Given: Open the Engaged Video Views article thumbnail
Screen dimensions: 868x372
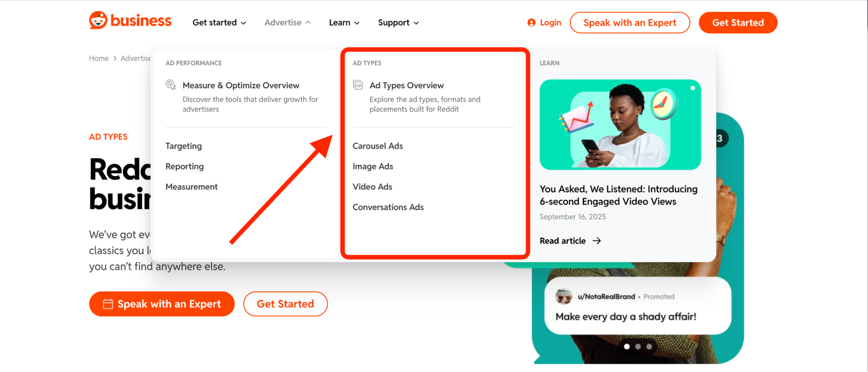Looking at the screenshot, I should (x=620, y=125).
